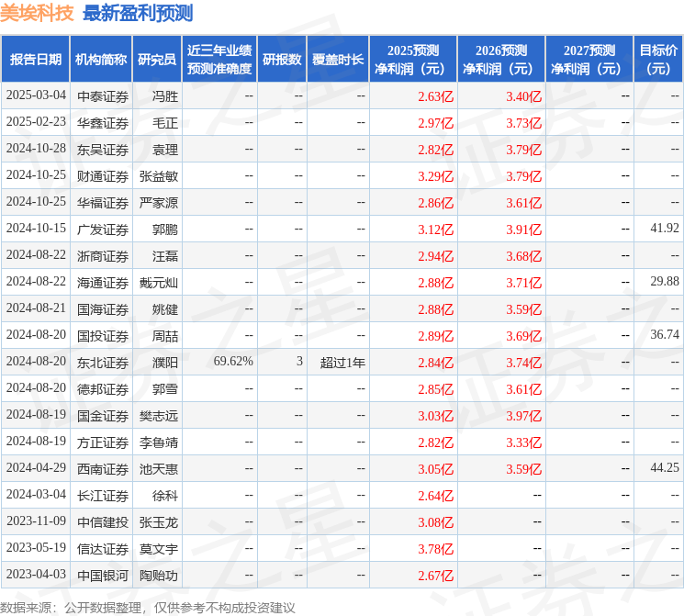Select 中信建投 institution cell

pyautogui.click(x=103, y=522)
